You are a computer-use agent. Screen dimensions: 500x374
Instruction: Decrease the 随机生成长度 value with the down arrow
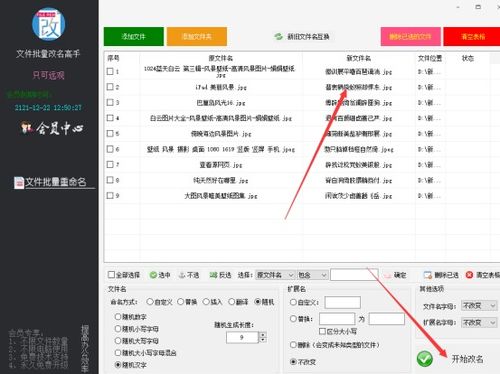click(263, 340)
